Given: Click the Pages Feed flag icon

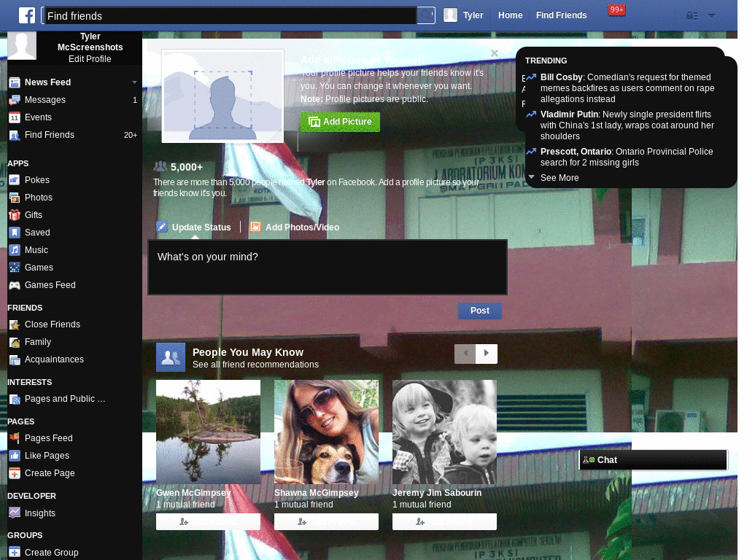Looking at the screenshot, I should 15,438.
